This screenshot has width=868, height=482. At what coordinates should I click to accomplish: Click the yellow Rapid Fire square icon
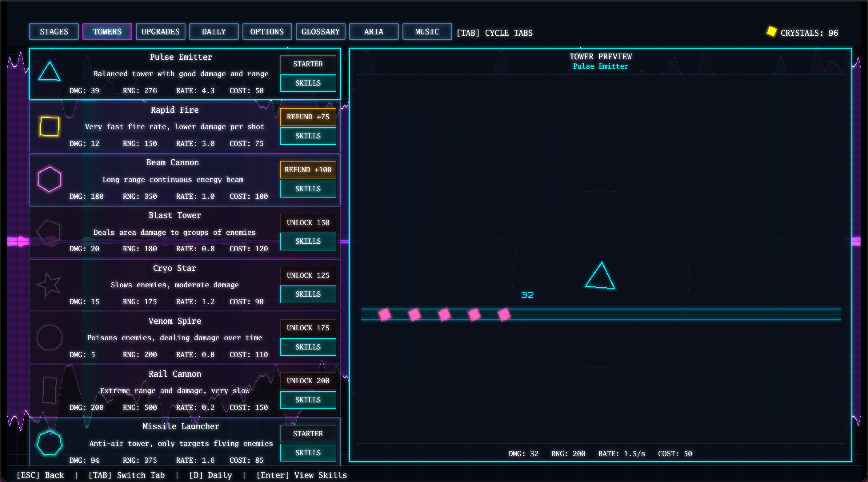(49, 127)
